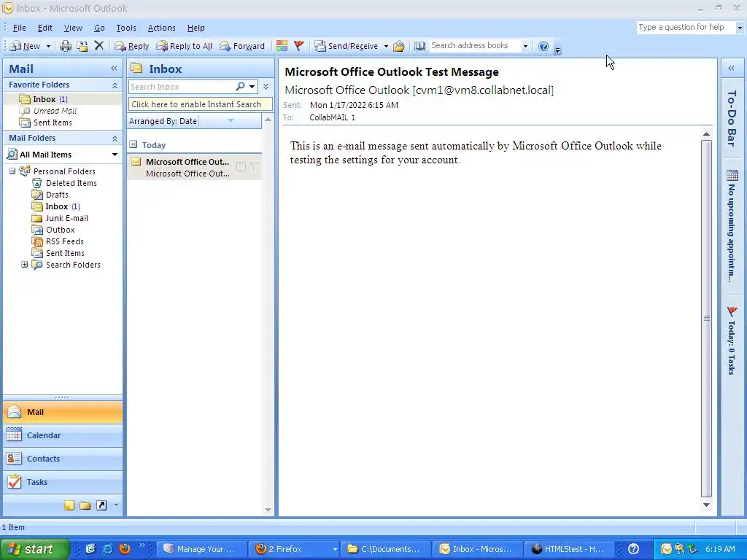Click the search magnifier icon in Search Inbox
The width and height of the screenshot is (747, 560).
(240, 87)
